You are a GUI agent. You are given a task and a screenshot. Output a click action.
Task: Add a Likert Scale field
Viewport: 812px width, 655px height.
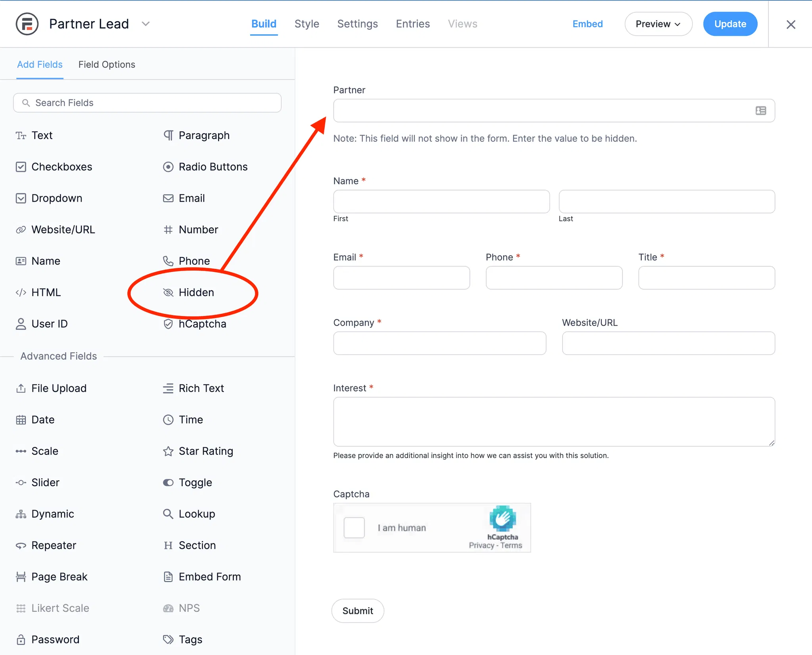(52, 608)
